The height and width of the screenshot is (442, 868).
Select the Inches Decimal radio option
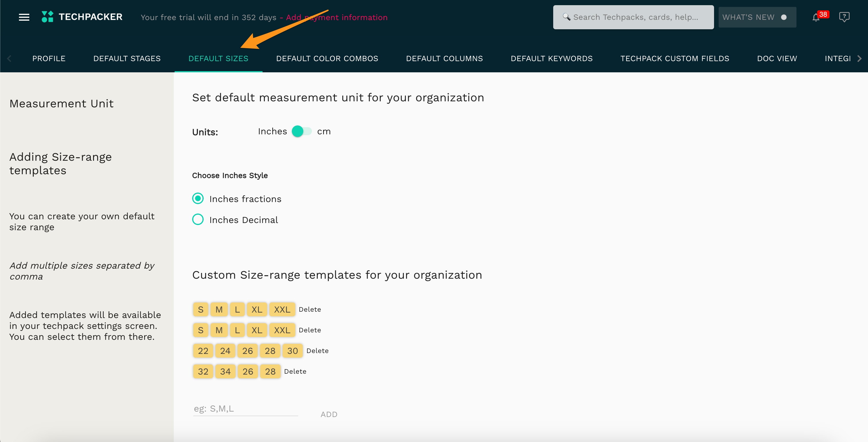click(x=198, y=220)
